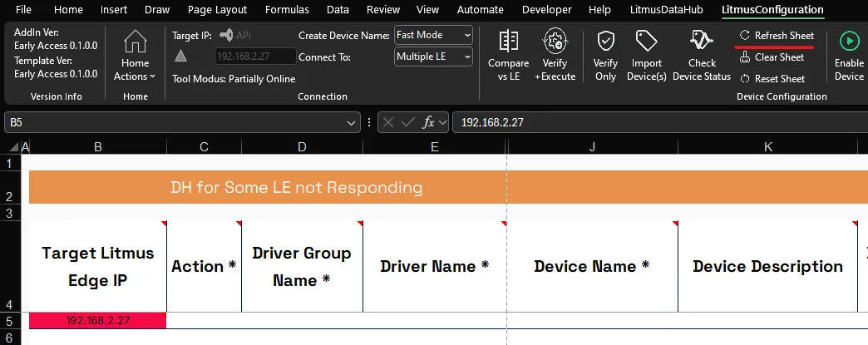Switch to the Home ribbon tab

click(69, 9)
